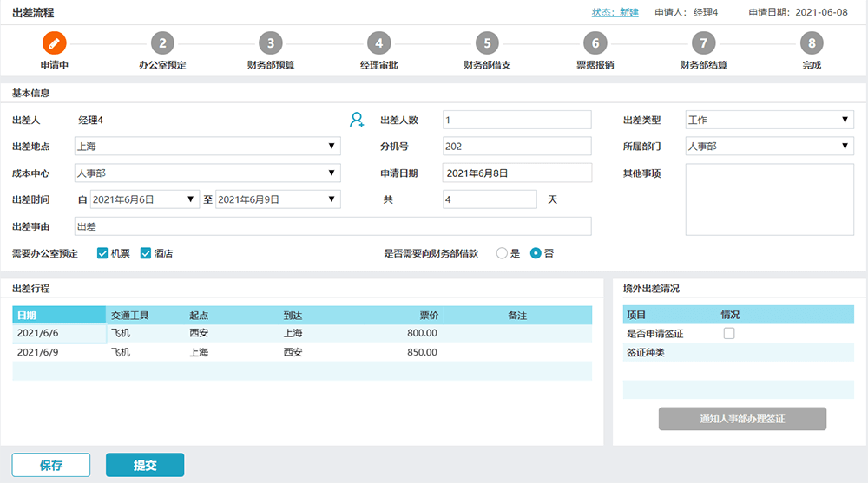The width and height of the screenshot is (868, 483).
Task: Select the 2021/6/9 date cell
Action: [x=59, y=352]
